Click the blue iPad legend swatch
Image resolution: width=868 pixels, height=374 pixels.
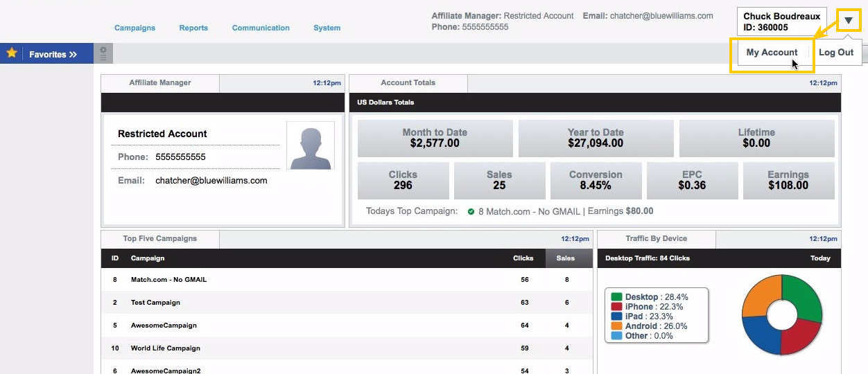tap(616, 317)
